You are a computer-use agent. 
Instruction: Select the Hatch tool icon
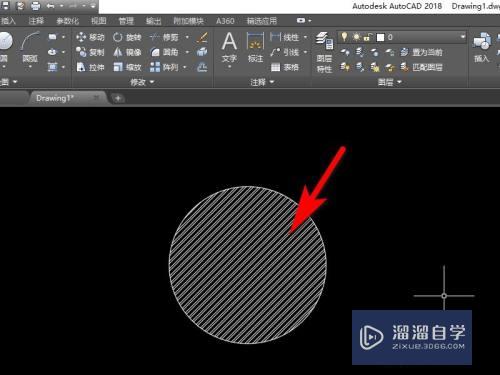(x=52, y=67)
